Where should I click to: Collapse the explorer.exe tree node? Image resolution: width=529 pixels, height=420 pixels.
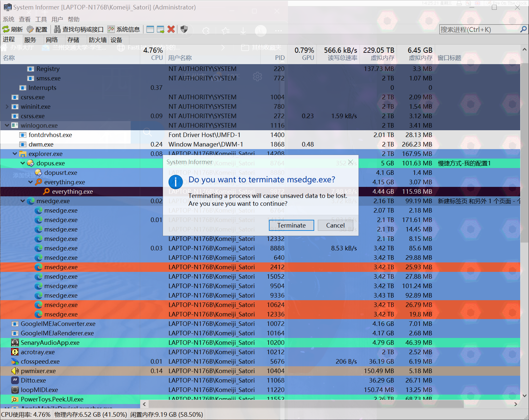click(x=15, y=154)
